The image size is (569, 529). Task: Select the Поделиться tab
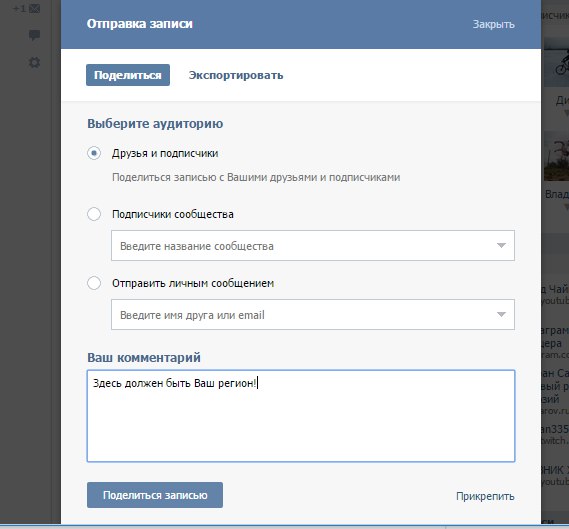128,75
